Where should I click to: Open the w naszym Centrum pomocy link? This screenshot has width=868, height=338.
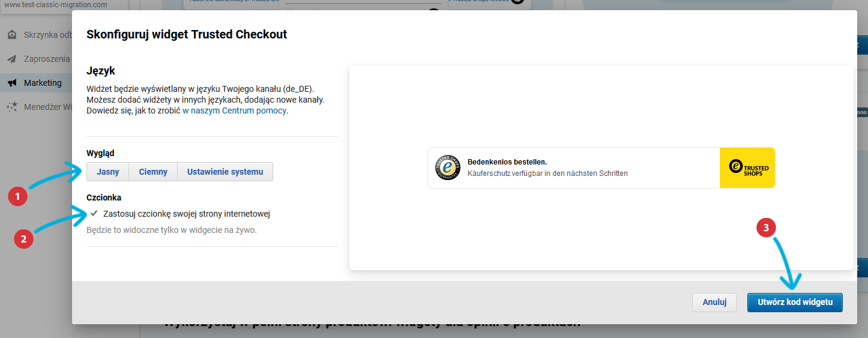235,111
